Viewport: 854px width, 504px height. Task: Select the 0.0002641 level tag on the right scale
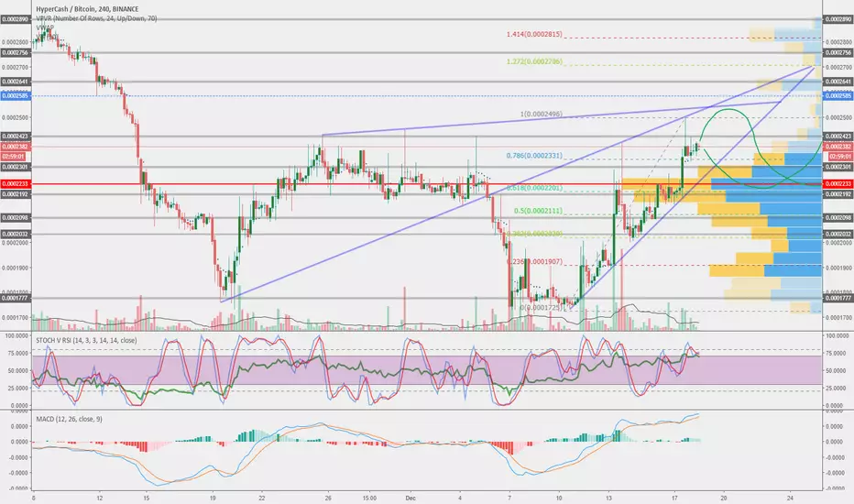[x=838, y=82]
